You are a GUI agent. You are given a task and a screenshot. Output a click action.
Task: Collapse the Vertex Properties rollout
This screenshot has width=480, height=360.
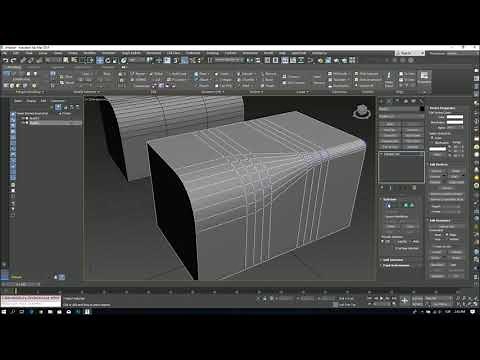pyautogui.click(x=442, y=108)
